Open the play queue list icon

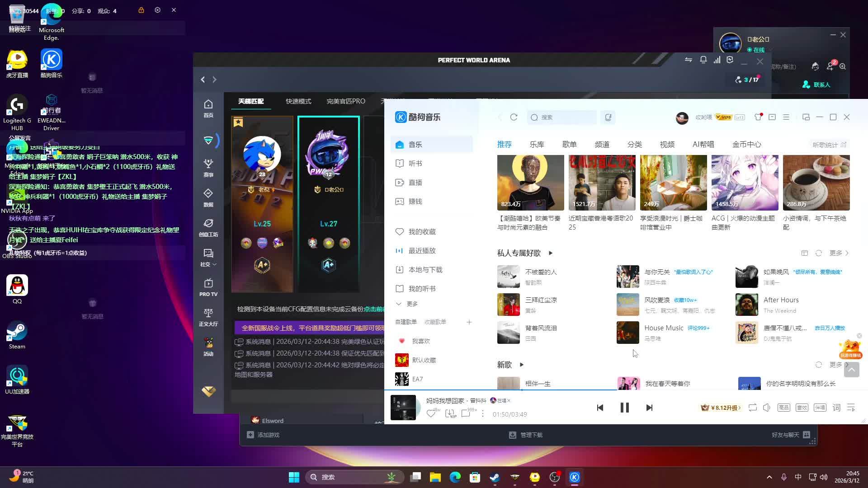click(x=851, y=408)
